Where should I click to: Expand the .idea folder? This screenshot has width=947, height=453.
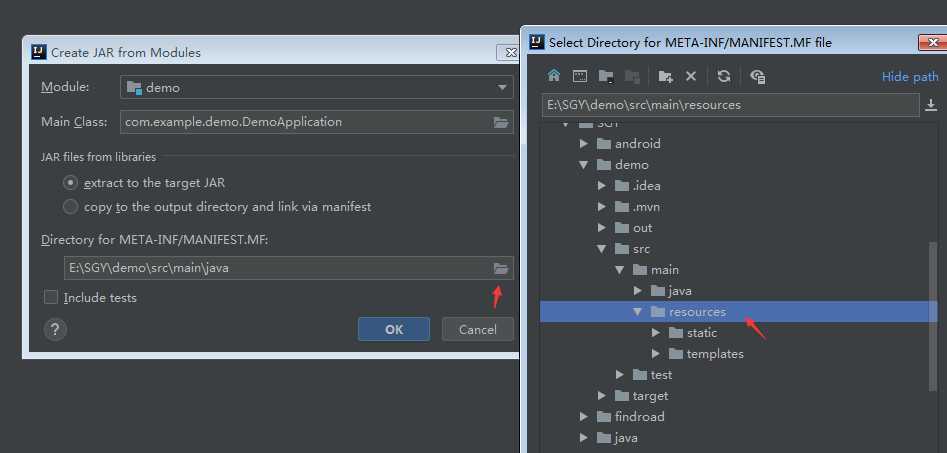point(602,185)
